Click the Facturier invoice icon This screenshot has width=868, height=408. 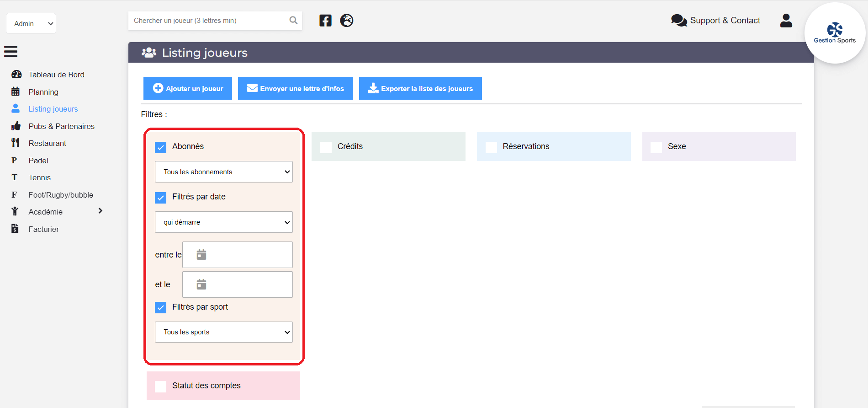tap(15, 229)
